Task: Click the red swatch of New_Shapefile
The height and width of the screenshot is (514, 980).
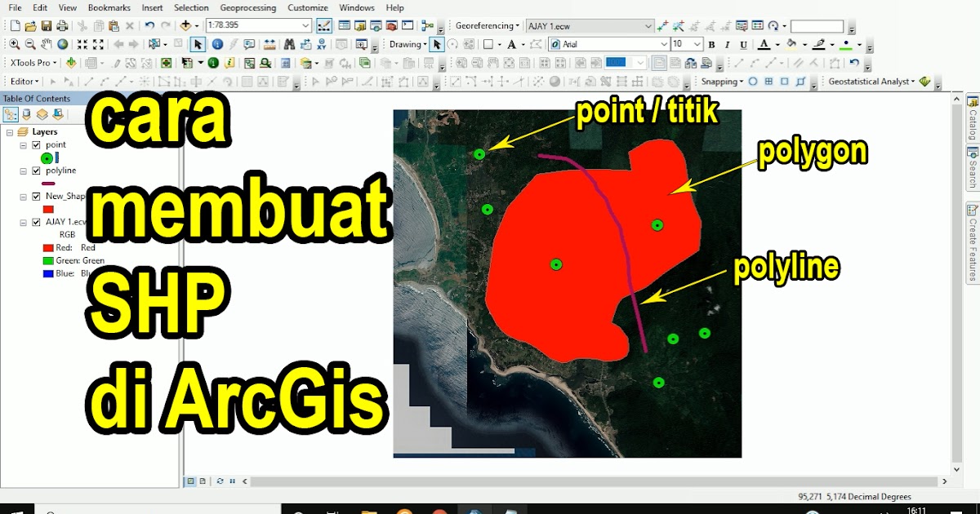Action: click(48, 209)
